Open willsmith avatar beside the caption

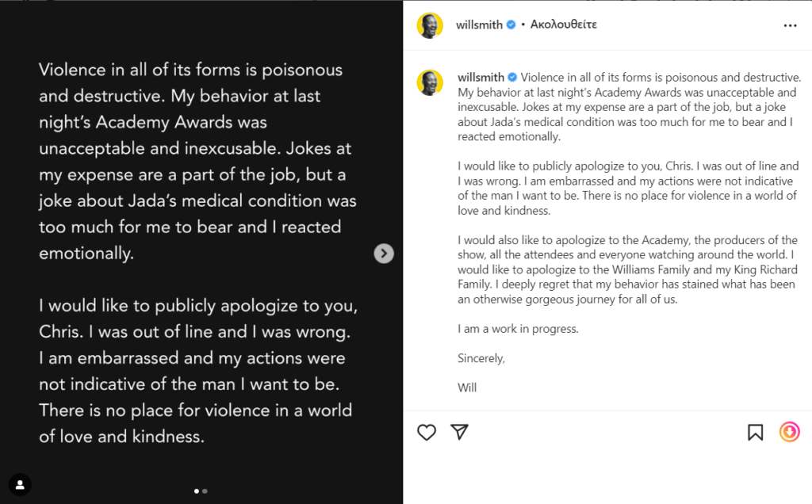(x=430, y=82)
